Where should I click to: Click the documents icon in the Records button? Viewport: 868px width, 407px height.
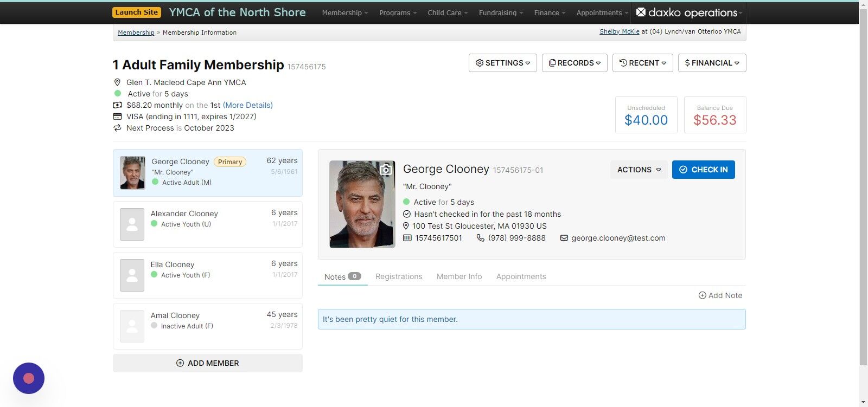[x=552, y=63]
